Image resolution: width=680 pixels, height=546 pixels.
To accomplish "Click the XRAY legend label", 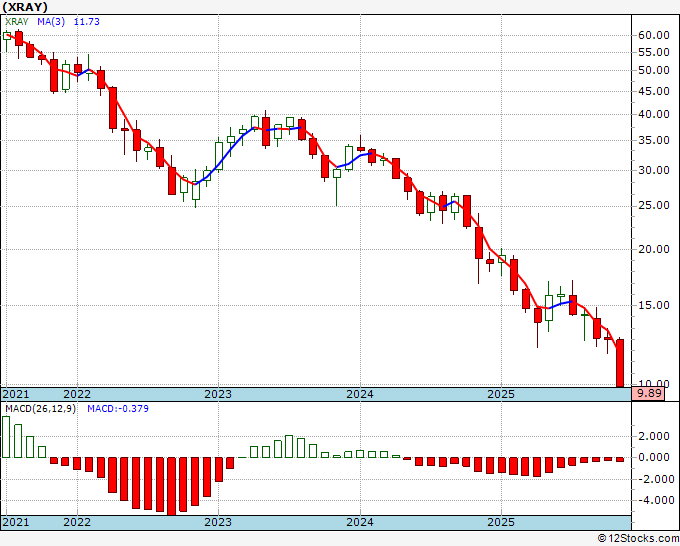I will (17, 22).
